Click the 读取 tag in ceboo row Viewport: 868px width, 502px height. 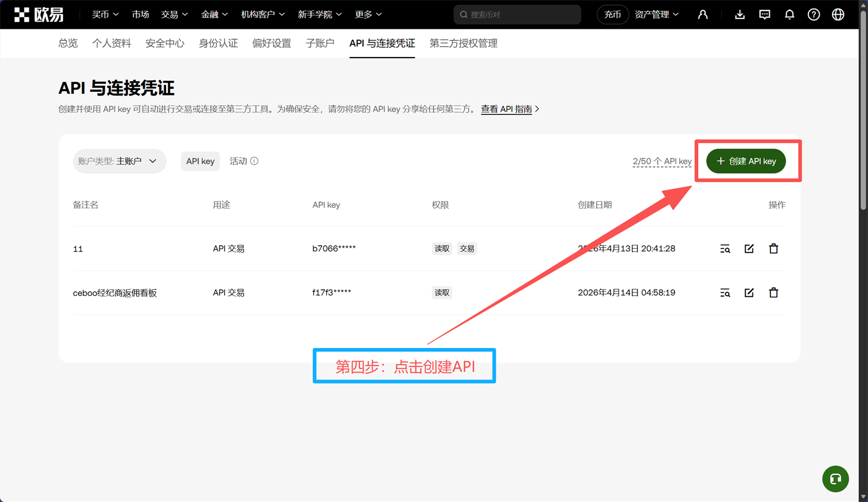click(x=442, y=293)
